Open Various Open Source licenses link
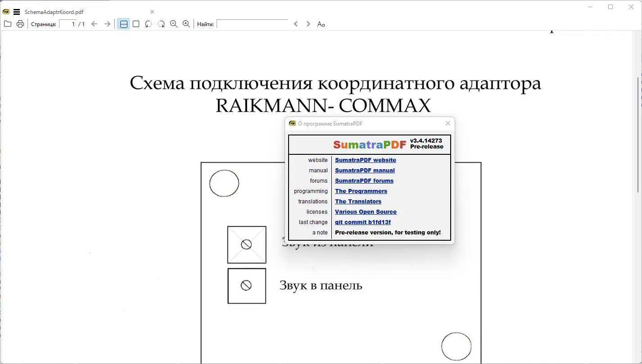The width and height of the screenshot is (642, 364). (x=366, y=211)
